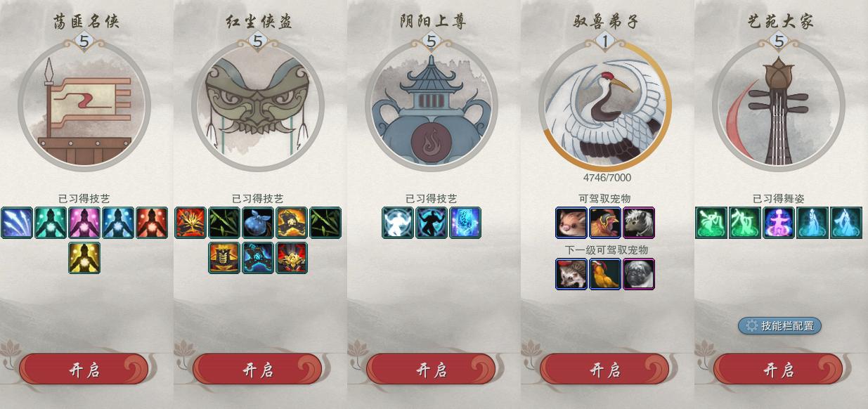Click the pink seated dancer pose icon
This screenshot has width=868, height=409.
pos(779,223)
